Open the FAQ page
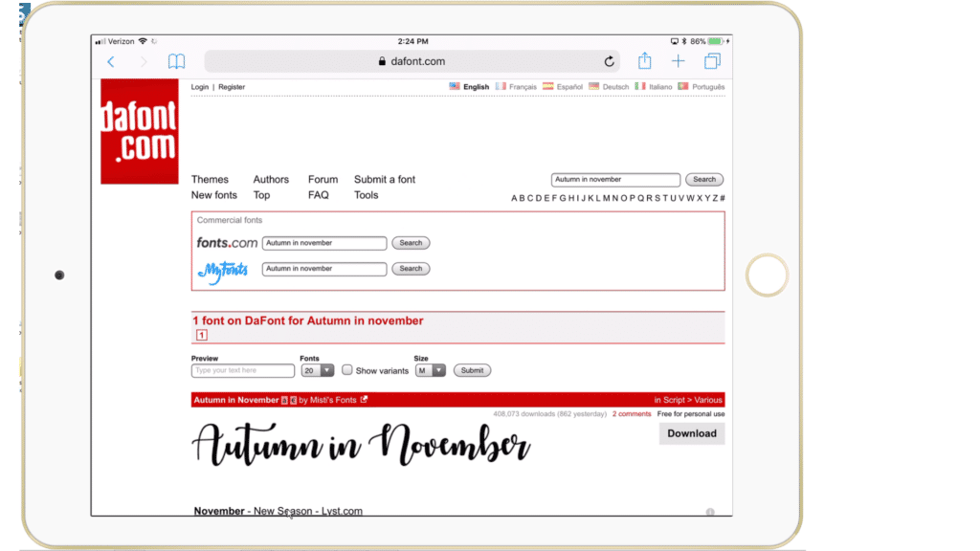The width and height of the screenshot is (980, 551). point(318,195)
